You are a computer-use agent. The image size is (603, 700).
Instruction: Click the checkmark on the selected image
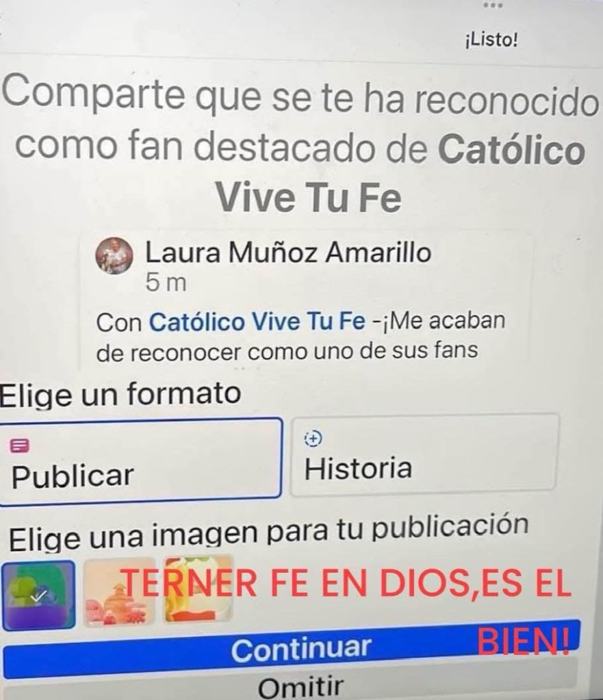(40, 595)
